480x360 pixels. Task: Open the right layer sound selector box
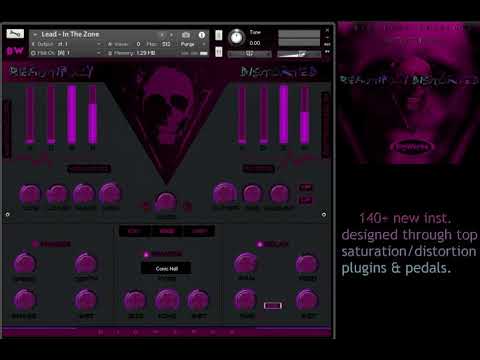(259, 169)
